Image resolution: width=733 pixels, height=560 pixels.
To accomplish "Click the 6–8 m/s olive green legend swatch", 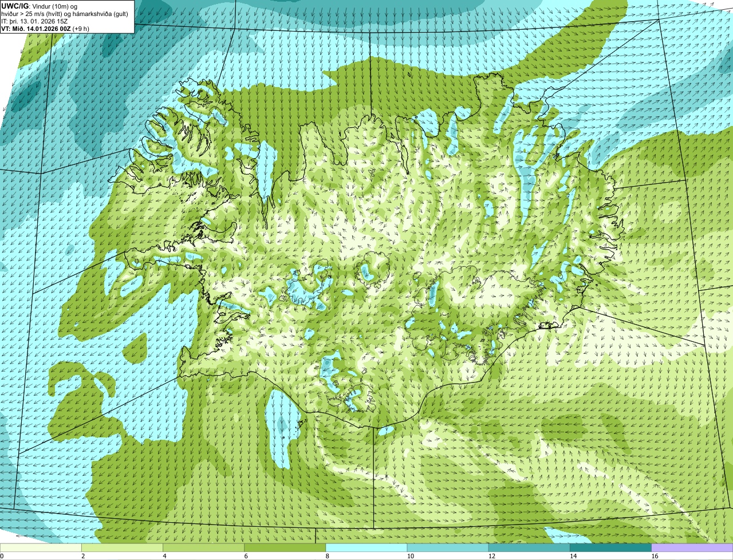I will tap(285, 548).
